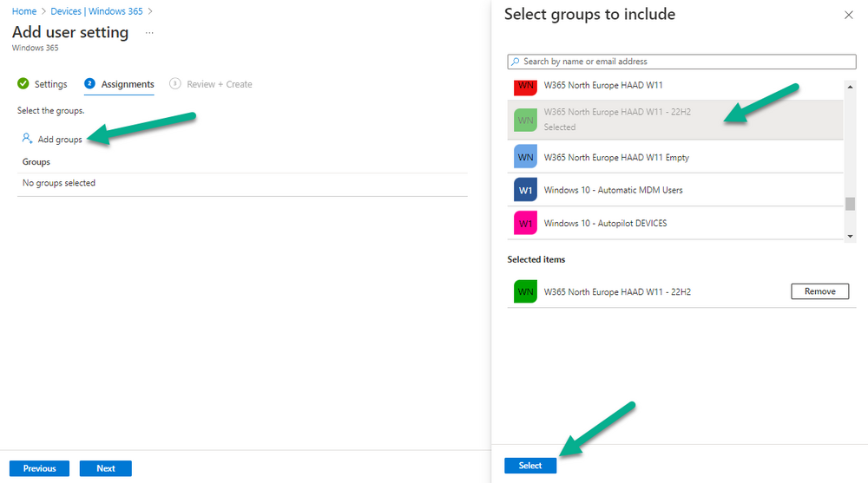Click the dark blue W1 avatar icon
Viewport: 868px width, 483px height.
tap(525, 190)
